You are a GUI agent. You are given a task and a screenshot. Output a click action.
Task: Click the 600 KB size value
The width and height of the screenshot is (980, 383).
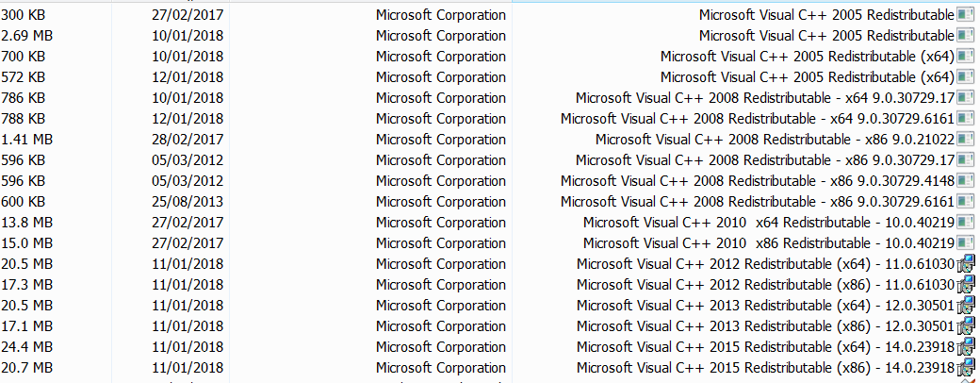coord(24,201)
